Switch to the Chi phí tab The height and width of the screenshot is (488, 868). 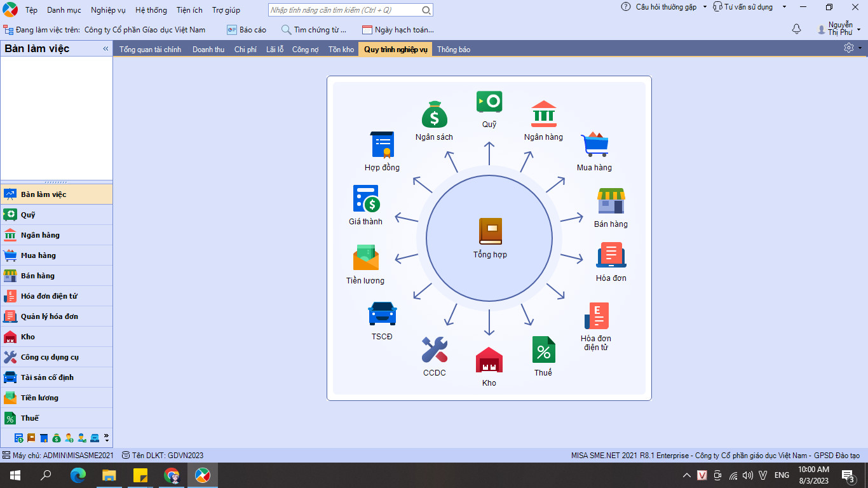245,49
